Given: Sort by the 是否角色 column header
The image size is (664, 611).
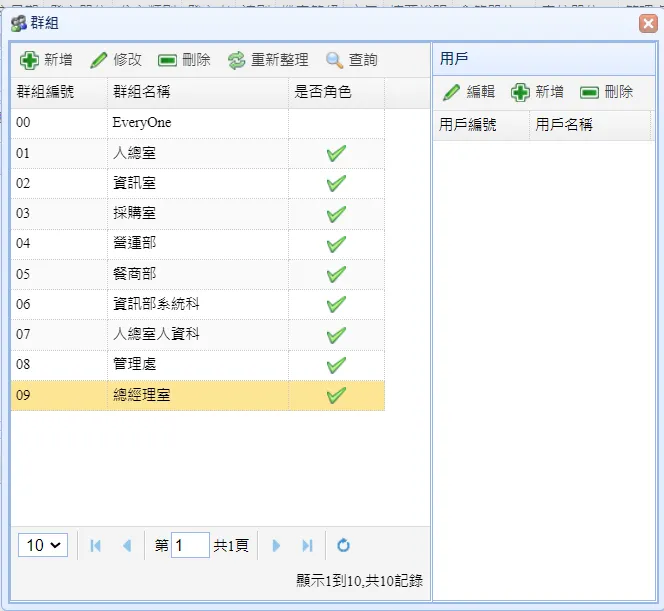Looking at the screenshot, I should pos(337,92).
